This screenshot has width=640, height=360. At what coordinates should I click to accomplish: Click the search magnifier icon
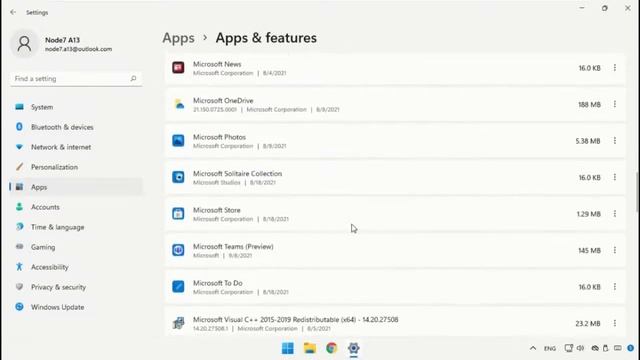click(133, 78)
